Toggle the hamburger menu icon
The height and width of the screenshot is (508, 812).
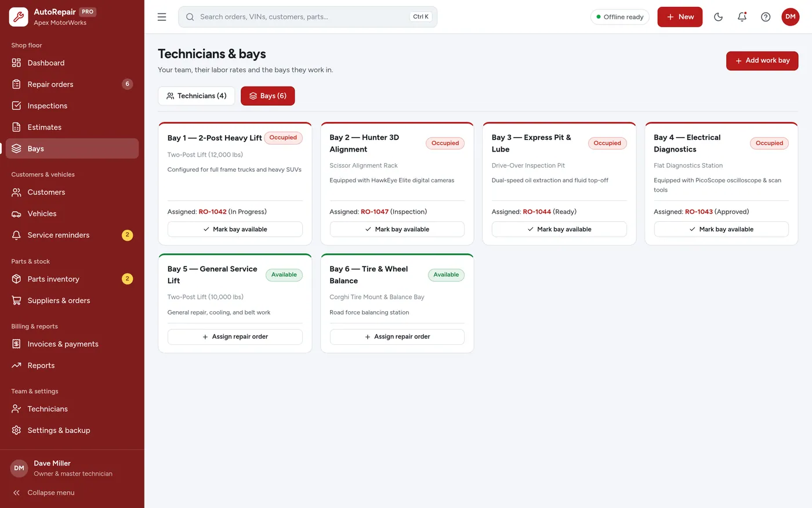point(162,17)
